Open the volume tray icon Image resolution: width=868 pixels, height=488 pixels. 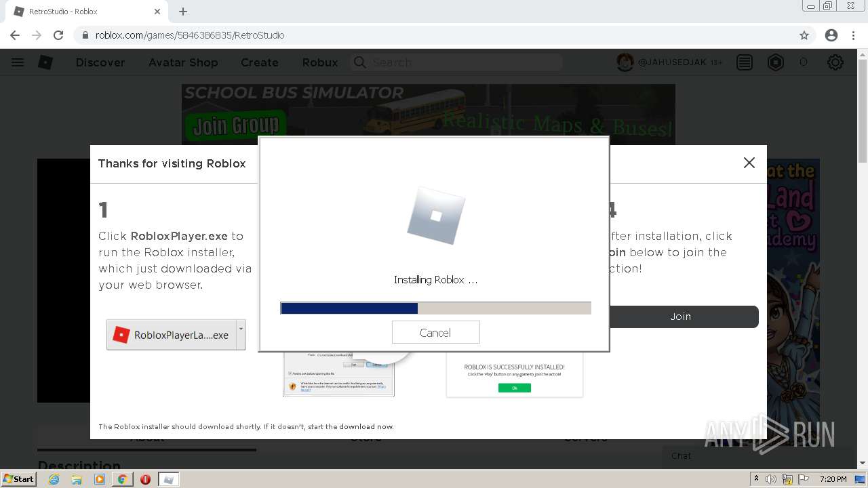[771, 479]
